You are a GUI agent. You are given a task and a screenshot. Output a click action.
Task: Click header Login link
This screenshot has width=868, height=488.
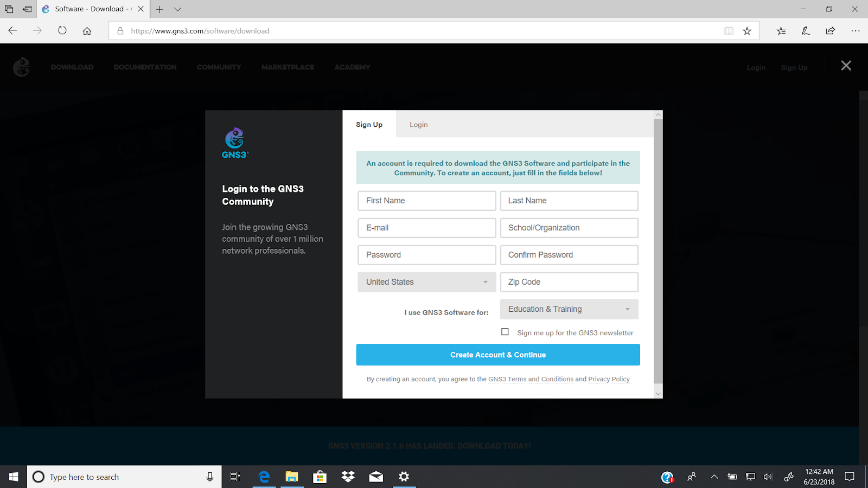coord(756,68)
